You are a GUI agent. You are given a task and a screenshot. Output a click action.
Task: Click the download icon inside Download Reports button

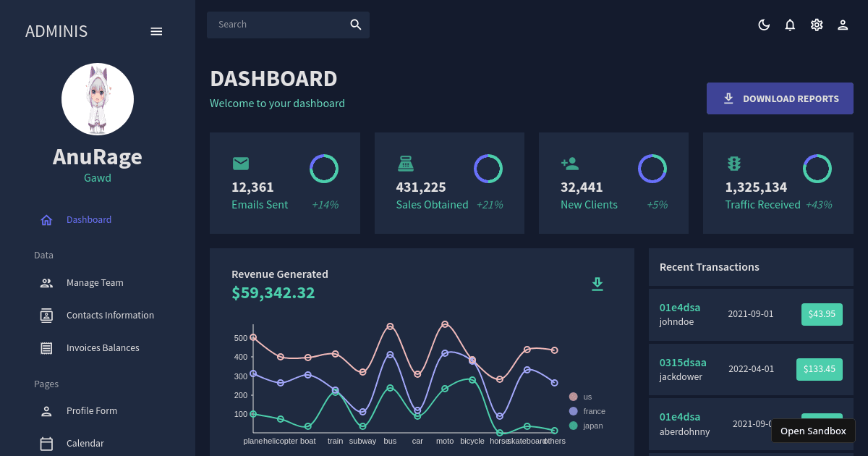click(x=728, y=98)
